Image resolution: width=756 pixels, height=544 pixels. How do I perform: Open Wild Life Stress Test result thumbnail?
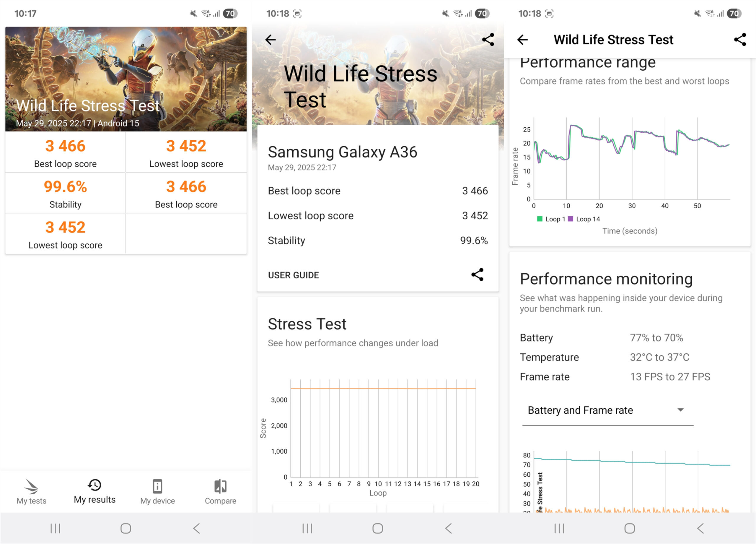(x=126, y=79)
